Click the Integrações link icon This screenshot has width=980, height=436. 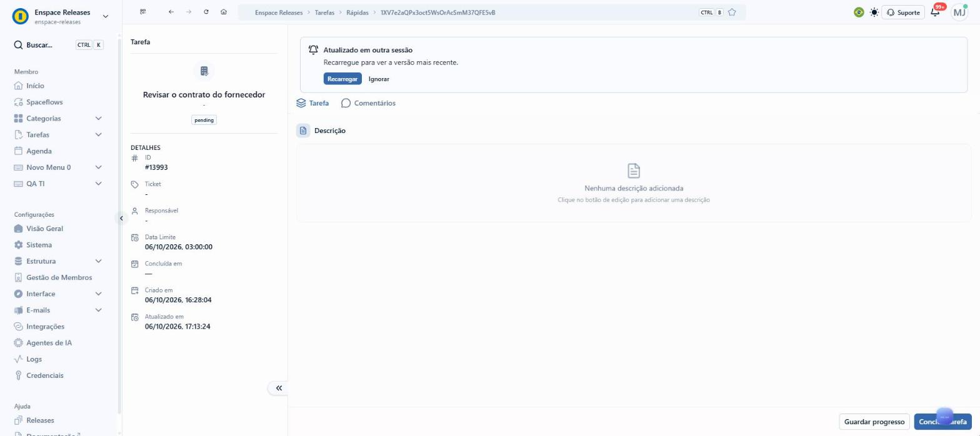pyautogui.click(x=18, y=327)
